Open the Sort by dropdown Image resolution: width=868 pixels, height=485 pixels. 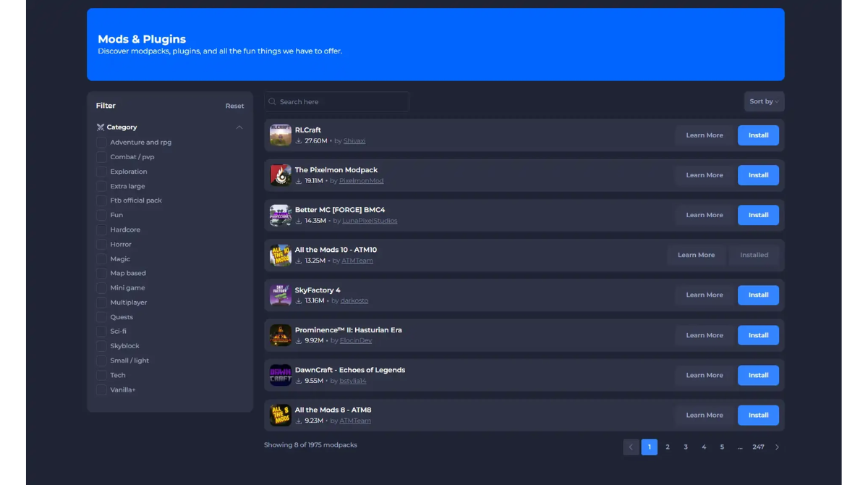pyautogui.click(x=764, y=101)
